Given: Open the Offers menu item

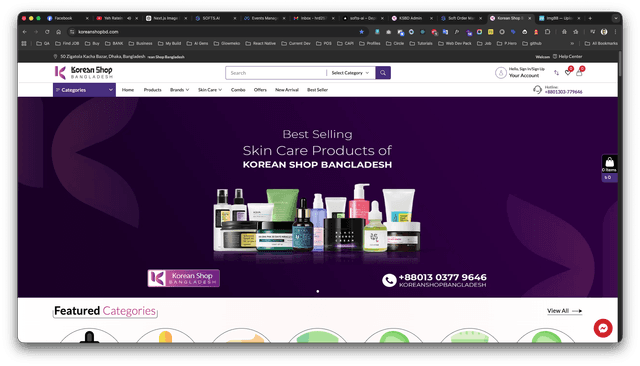Looking at the screenshot, I should point(260,90).
